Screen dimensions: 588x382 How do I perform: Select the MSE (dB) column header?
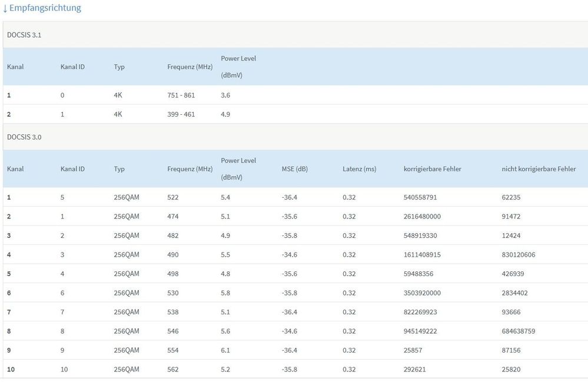click(x=295, y=169)
